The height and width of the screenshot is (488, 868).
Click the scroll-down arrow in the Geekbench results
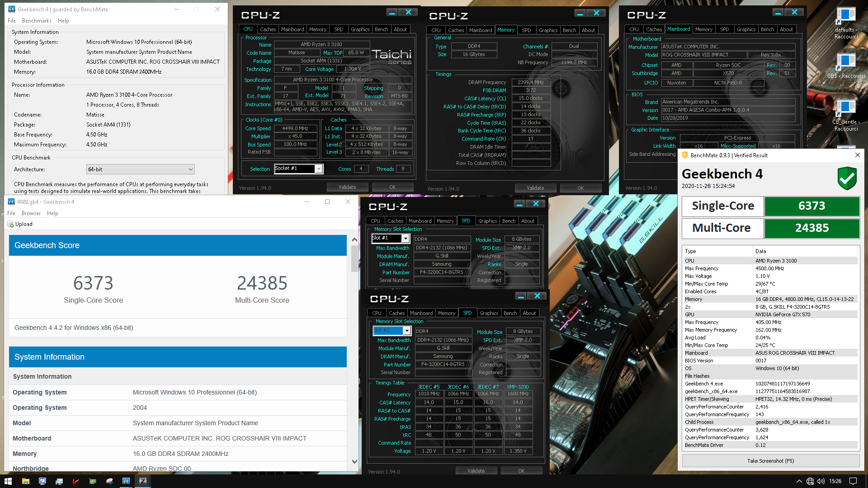pyautogui.click(x=354, y=462)
